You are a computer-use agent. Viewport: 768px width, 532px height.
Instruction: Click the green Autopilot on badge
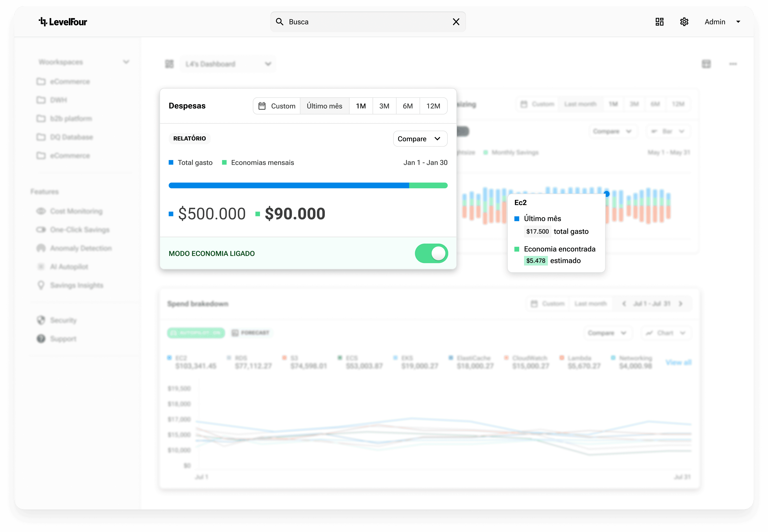[196, 333]
